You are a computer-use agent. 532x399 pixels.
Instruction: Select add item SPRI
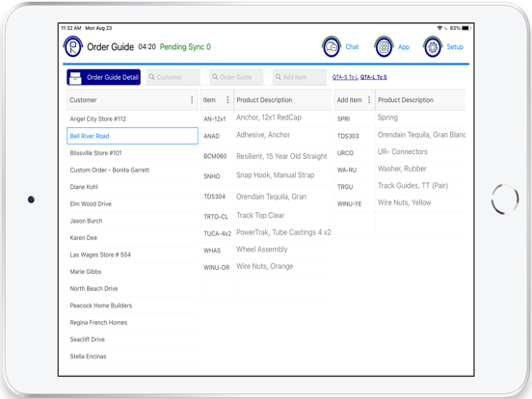tap(343, 119)
